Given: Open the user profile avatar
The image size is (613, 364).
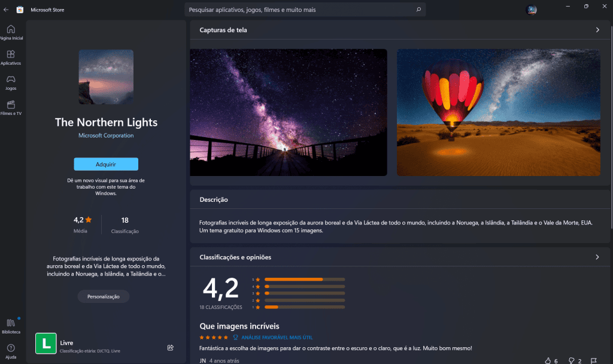Looking at the screenshot, I should click(532, 10).
